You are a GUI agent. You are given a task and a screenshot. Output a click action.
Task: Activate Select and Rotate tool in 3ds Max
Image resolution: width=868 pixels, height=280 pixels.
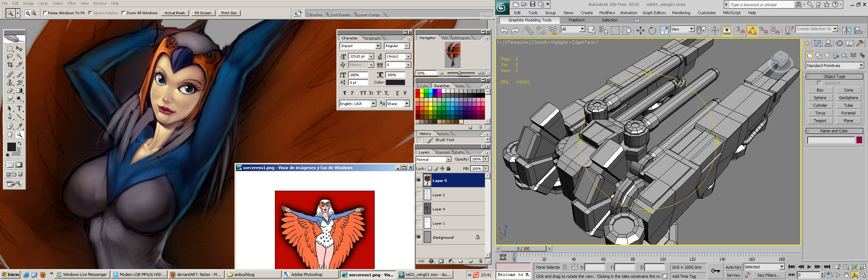pyautogui.click(x=652, y=31)
